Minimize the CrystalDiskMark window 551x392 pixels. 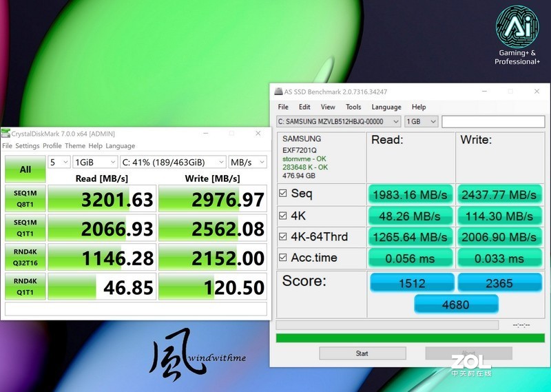[x=205, y=134]
